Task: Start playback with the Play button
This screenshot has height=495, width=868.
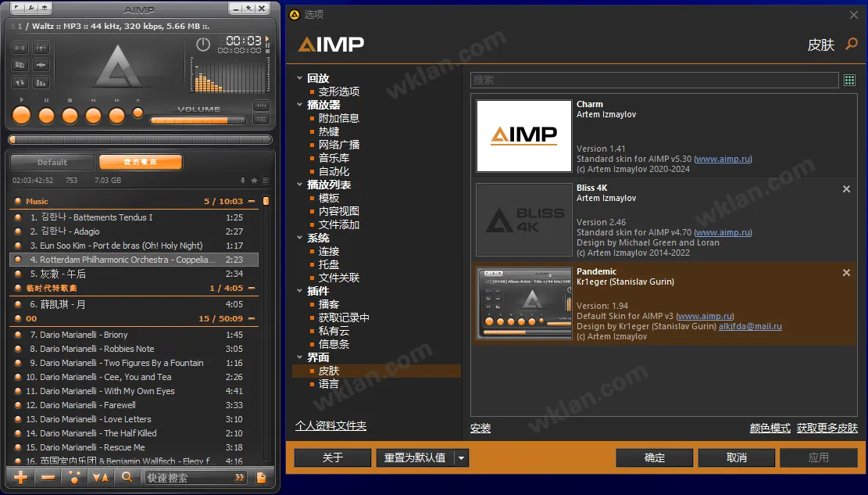Action: [x=22, y=115]
